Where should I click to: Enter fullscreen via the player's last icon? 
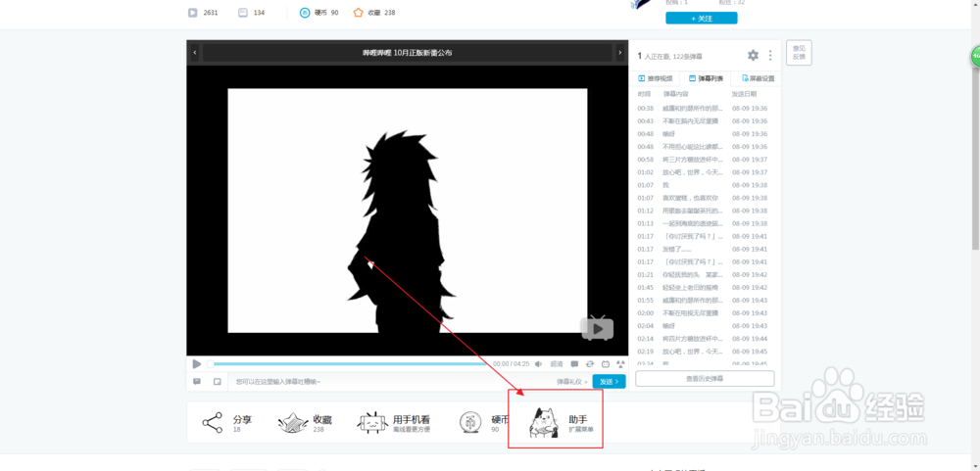coord(620,363)
